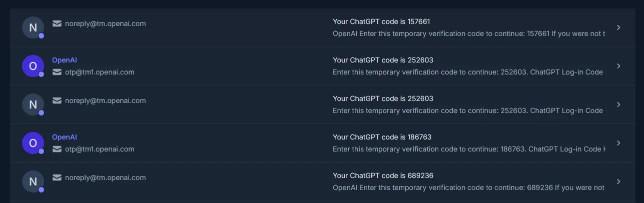
Task: Open subject 'Your ChatGPT code is 186763'
Action: click(x=382, y=137)
